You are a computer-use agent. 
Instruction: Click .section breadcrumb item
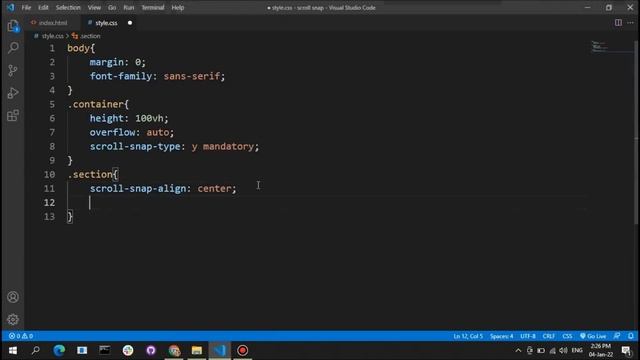coord(90,36)
